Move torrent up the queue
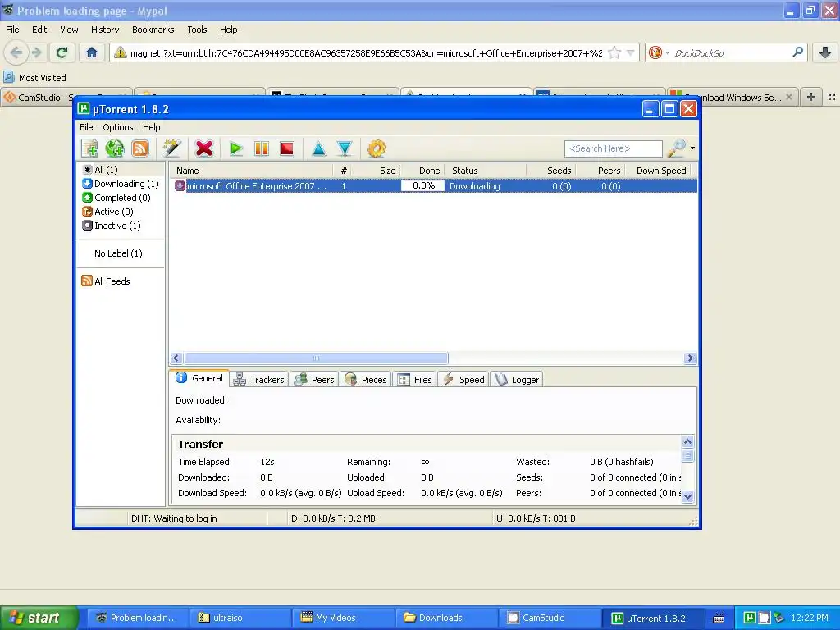Screen dimensions: 840x630 319,148
